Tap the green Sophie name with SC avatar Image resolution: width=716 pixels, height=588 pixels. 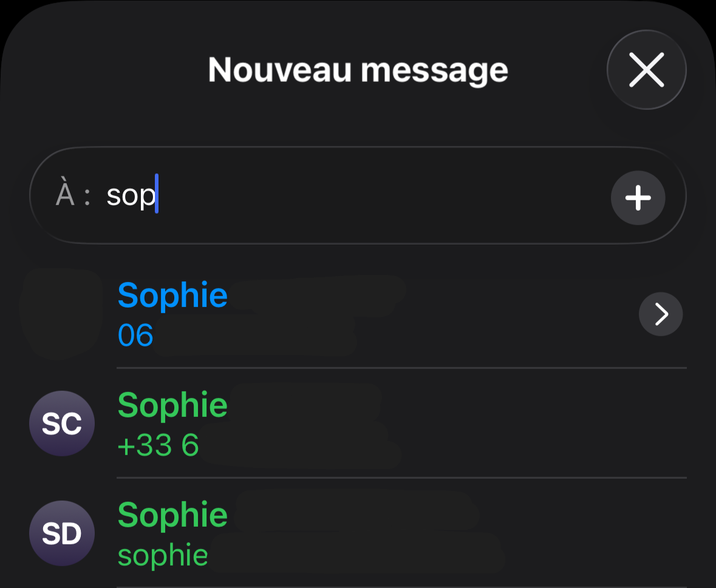click(x=172, y=405)
